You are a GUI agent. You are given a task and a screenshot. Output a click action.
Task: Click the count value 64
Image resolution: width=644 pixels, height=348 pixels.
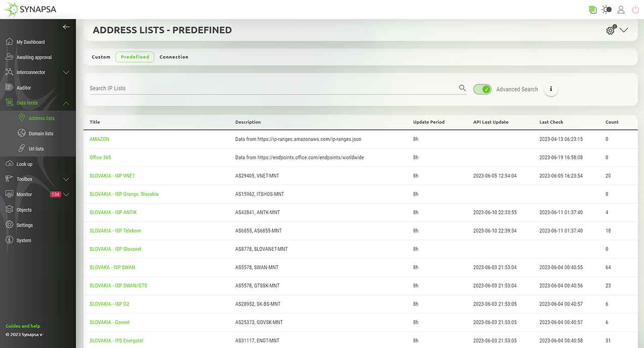click(x=608, y=267)
